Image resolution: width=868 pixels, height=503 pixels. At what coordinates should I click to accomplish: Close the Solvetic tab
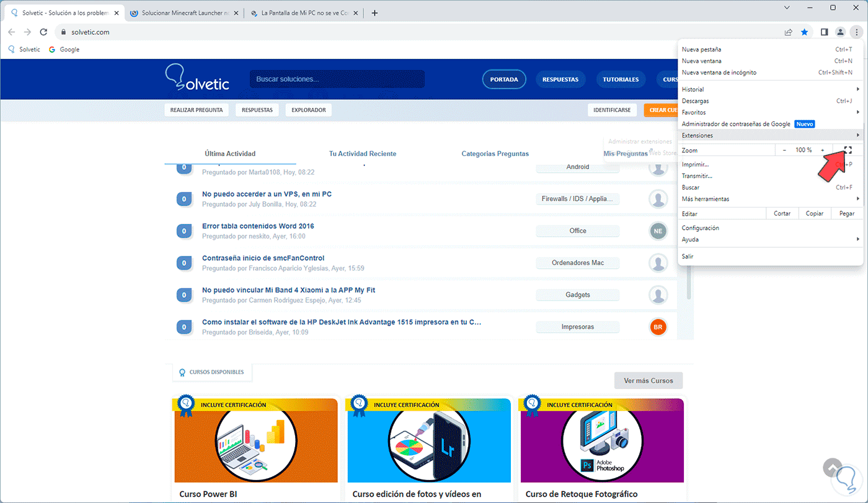point(117,13)
